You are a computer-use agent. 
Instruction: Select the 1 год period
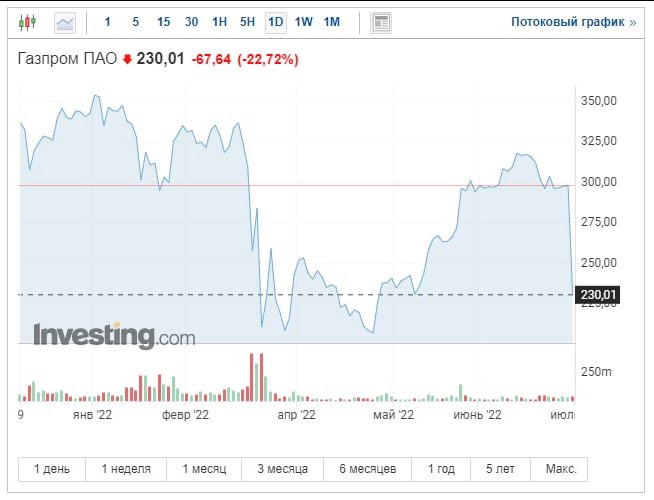point(441,469)
